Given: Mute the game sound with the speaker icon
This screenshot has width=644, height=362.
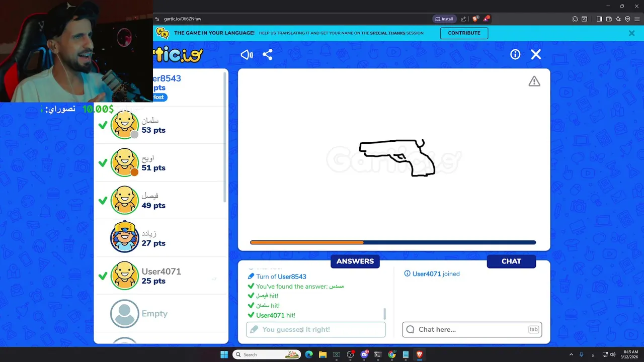Looking at the screenshot, I should [x=247, y=55].
